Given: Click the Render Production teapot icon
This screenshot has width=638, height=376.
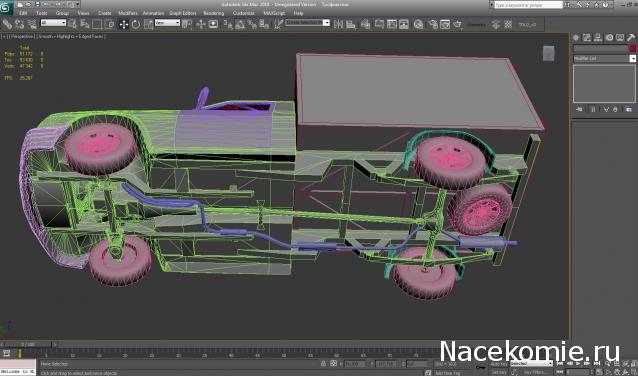Looking at the screenshot, I should [458, 24].
